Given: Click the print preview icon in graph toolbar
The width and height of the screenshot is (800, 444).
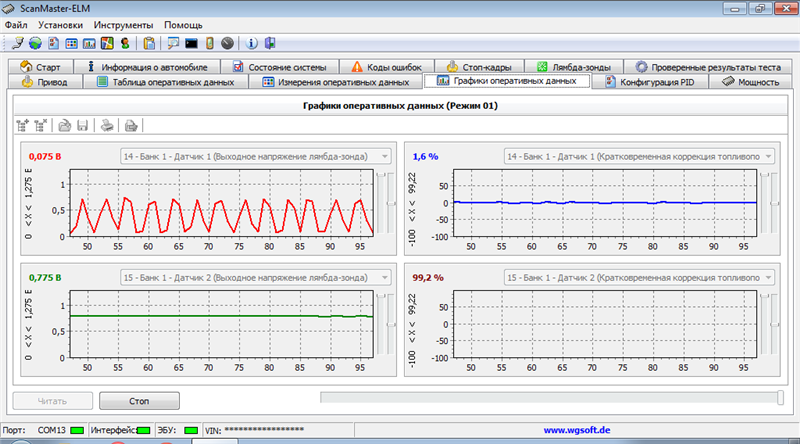Looking at the screenshot, I should point(131,125).
